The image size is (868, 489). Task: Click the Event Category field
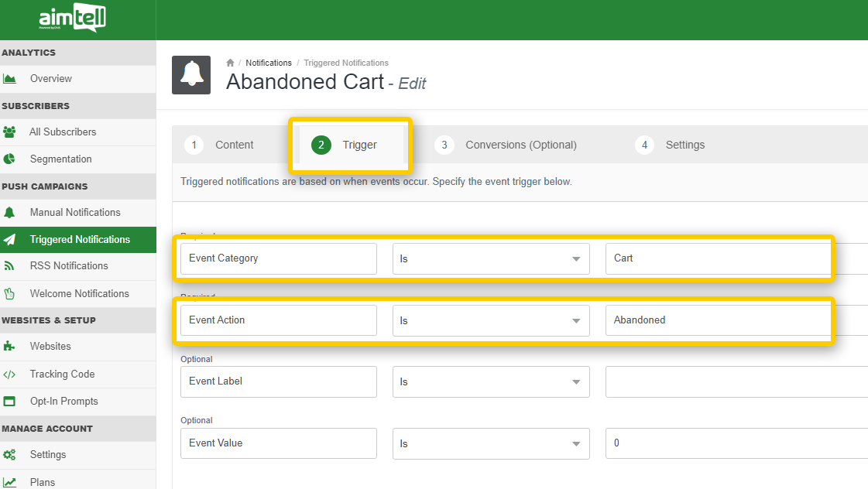(279, 259)
